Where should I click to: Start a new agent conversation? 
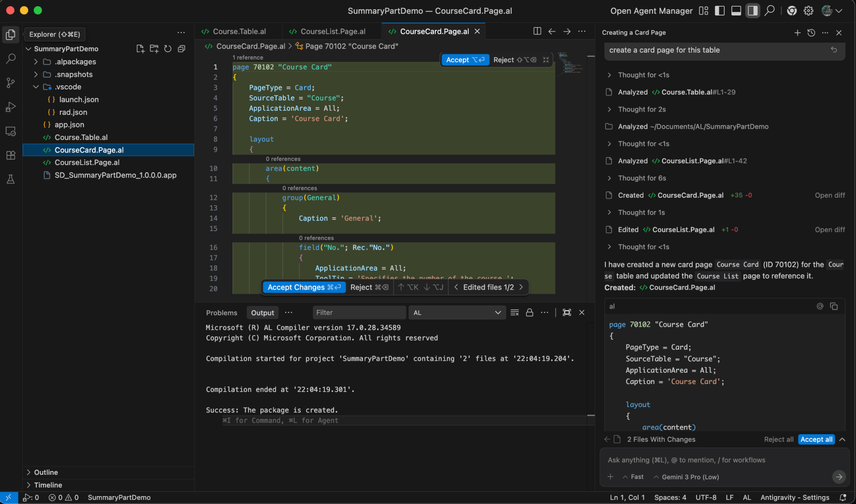pyautogui.click(x=797, y=33)
